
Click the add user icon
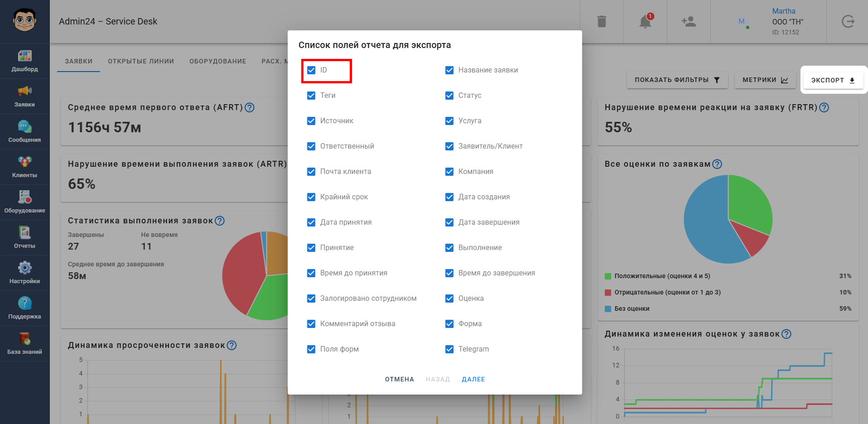(x=689, y=21)
